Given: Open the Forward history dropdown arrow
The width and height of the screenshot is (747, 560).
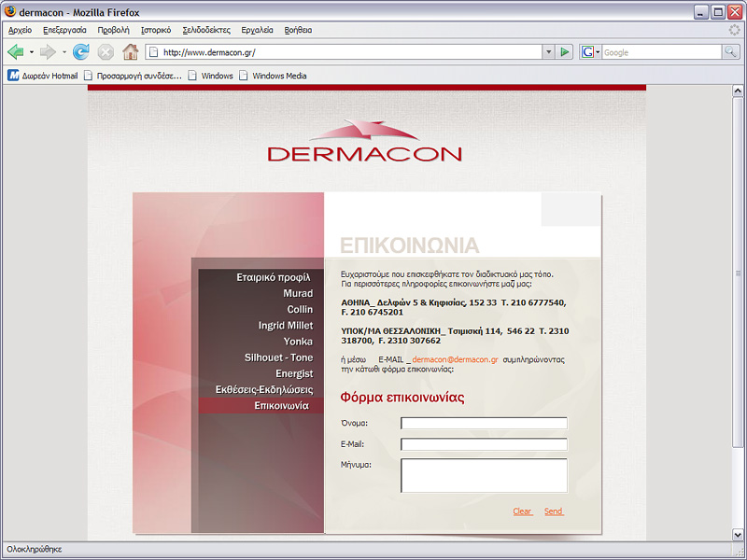Looking at the screenshot, I should point(63,52).
